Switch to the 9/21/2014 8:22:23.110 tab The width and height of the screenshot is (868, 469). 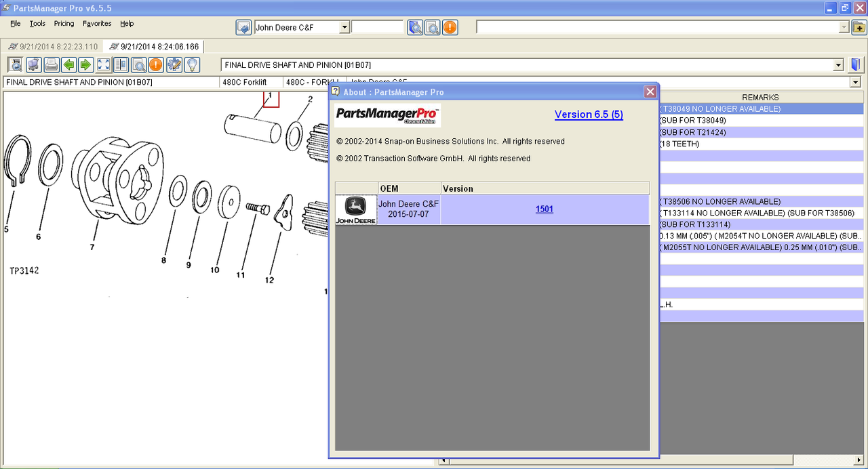click(x=53, y=47)
